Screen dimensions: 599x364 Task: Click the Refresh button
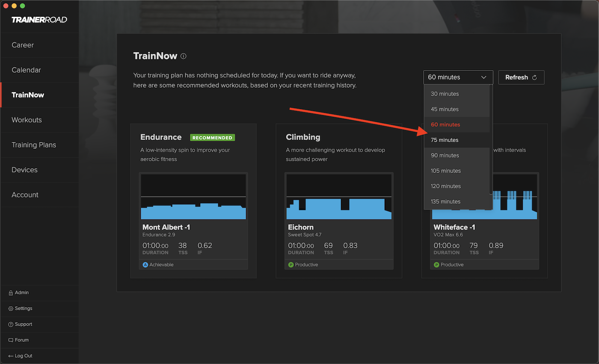tap(521, 77)
